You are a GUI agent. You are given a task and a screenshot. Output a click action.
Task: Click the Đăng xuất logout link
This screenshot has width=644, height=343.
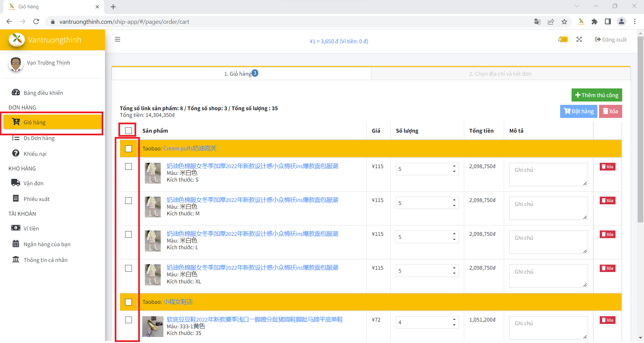pyautogui.click(x=611, y=40)
